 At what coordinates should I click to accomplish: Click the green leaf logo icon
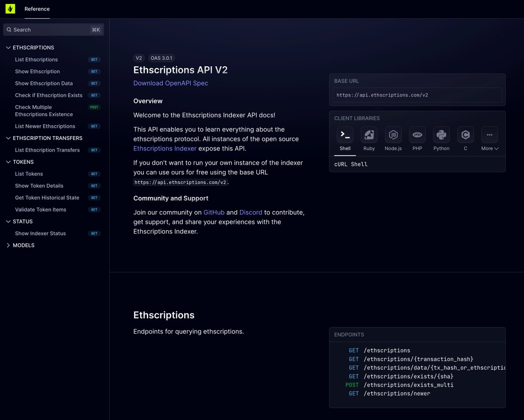click(x=10, y=9)
